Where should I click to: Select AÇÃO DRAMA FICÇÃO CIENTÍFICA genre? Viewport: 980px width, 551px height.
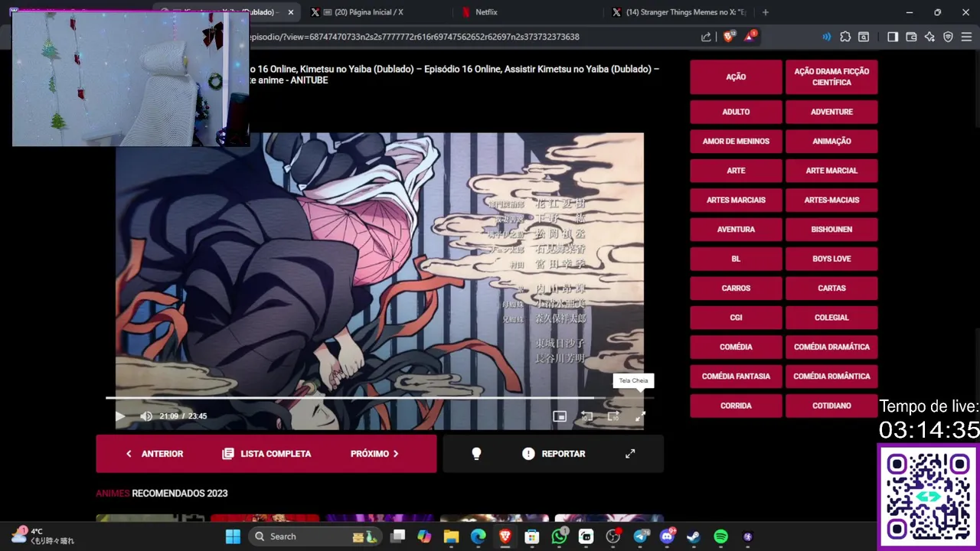pyautogui.click(x=831, y=77)
